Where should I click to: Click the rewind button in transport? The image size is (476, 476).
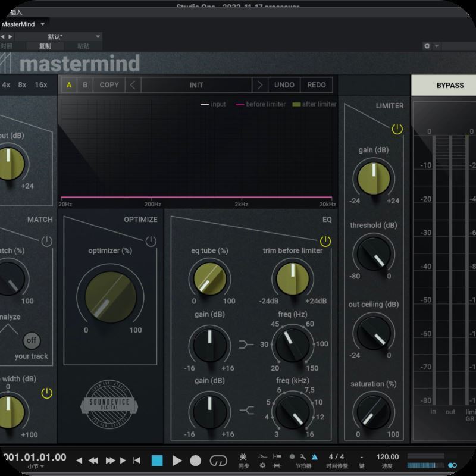coord(93,461)
